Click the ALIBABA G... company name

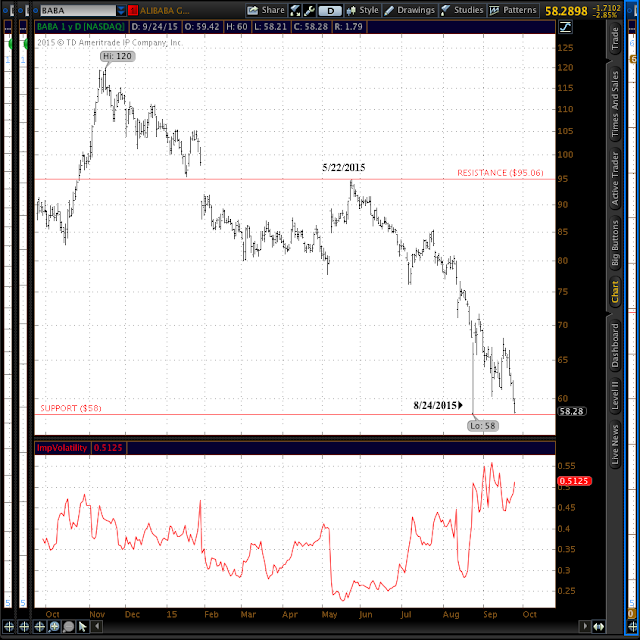pos(164,11)
